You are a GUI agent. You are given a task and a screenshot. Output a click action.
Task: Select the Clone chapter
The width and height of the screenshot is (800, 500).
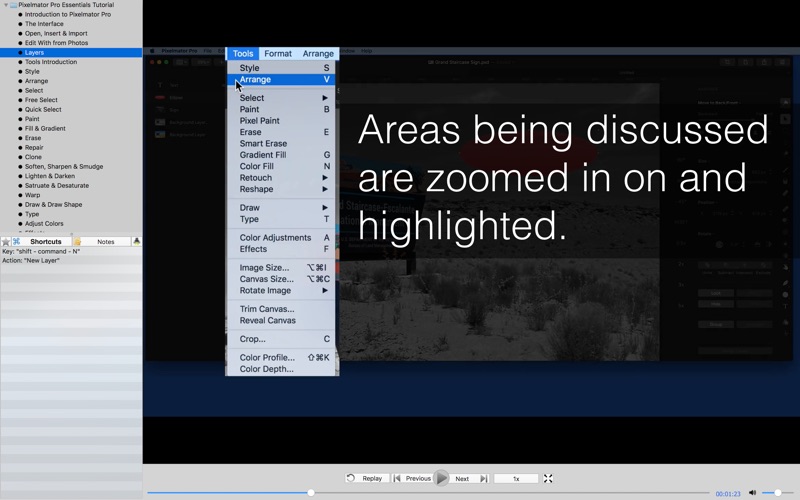click(x=33, y=157)
